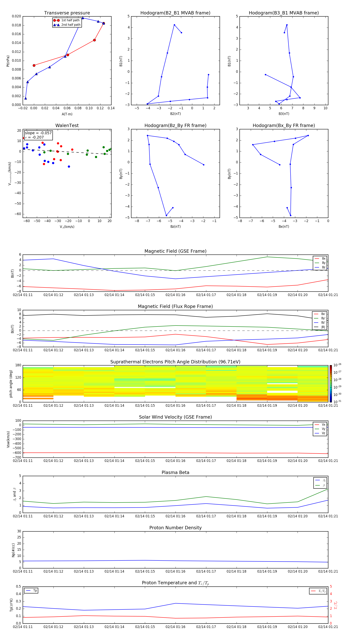351x644 pixels.
Task: Select the βp legend entry in the Plasma Beta panel
Action: [320, 480]
